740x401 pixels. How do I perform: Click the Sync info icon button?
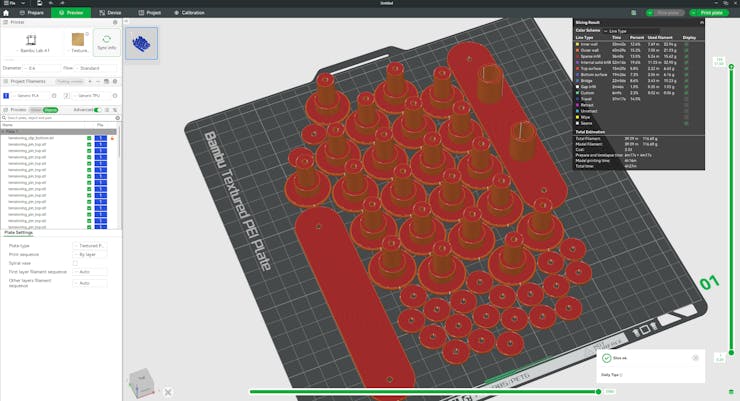[x=107, y=41]
